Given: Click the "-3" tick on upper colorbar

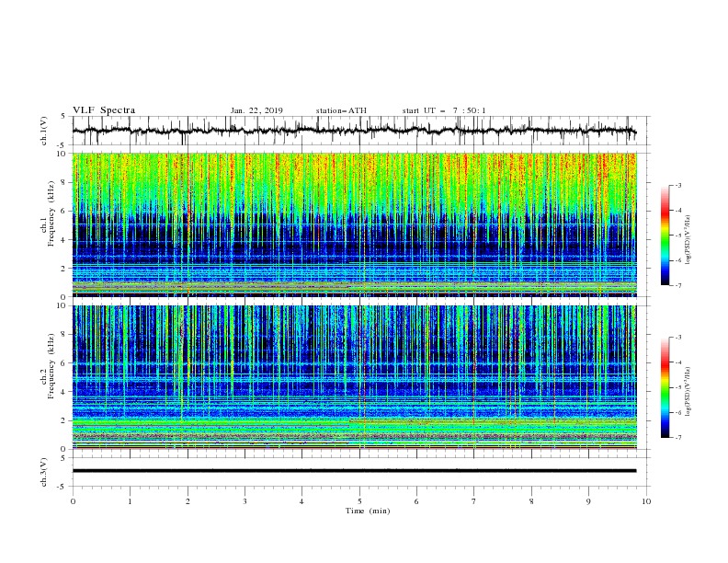Looking at the screenshot, I should [677, 185].
